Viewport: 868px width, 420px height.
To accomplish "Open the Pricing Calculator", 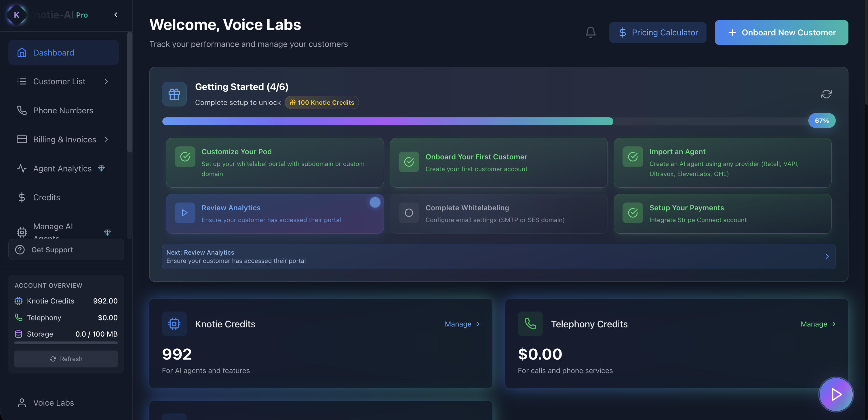I will pos(657,32).
